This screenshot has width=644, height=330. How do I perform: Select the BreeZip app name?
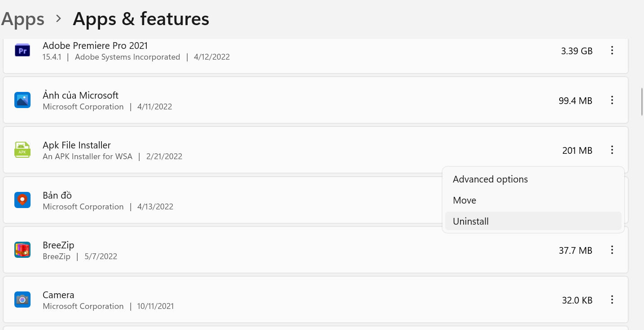click(58, 245)
